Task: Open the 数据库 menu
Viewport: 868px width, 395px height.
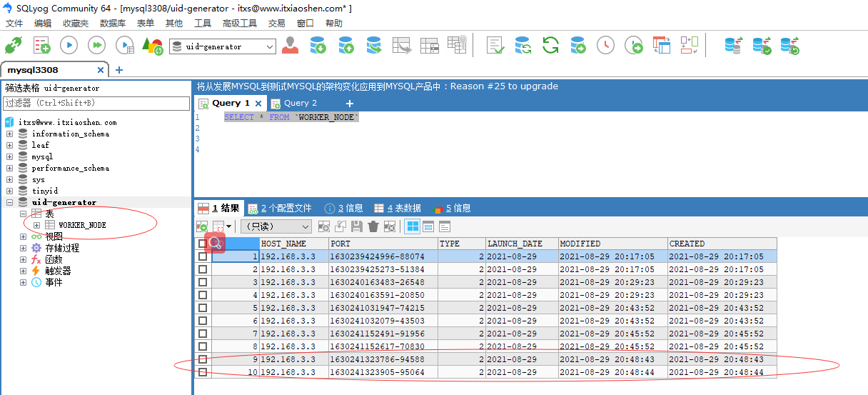Action: click(x=113, y=23)
